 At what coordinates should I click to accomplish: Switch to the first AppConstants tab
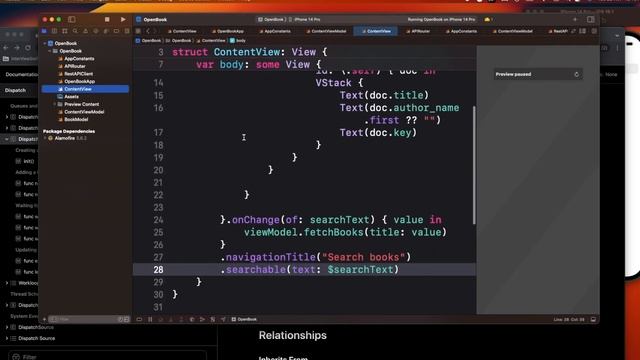[275, 31]
